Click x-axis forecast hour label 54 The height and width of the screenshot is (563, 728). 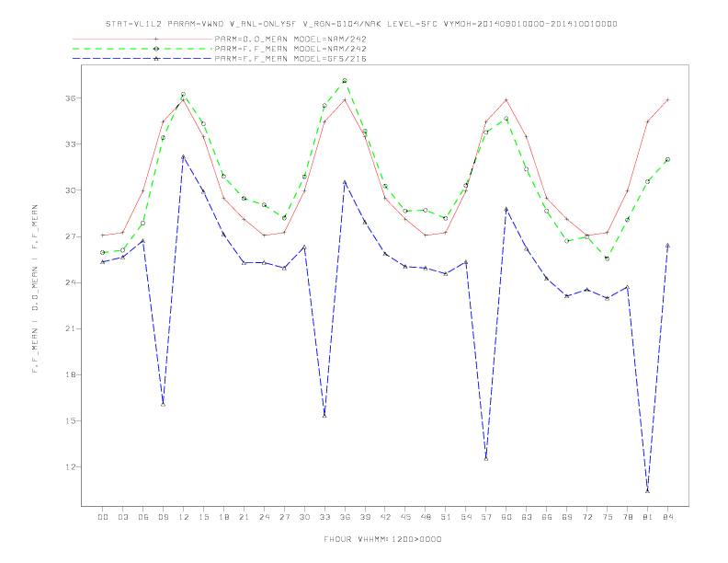466,517
